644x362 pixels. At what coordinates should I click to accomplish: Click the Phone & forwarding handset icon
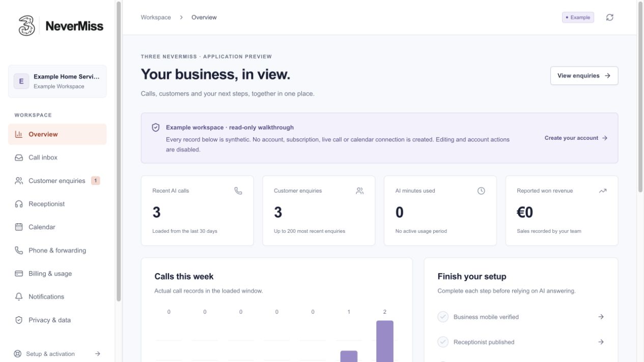pos(19,250)
